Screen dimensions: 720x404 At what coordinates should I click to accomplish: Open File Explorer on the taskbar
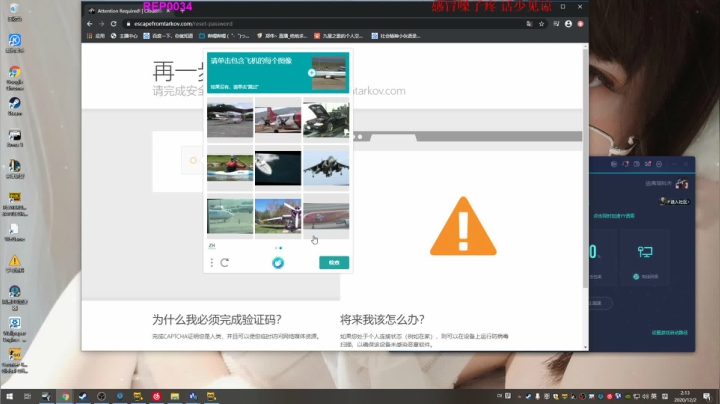[174, 396]
